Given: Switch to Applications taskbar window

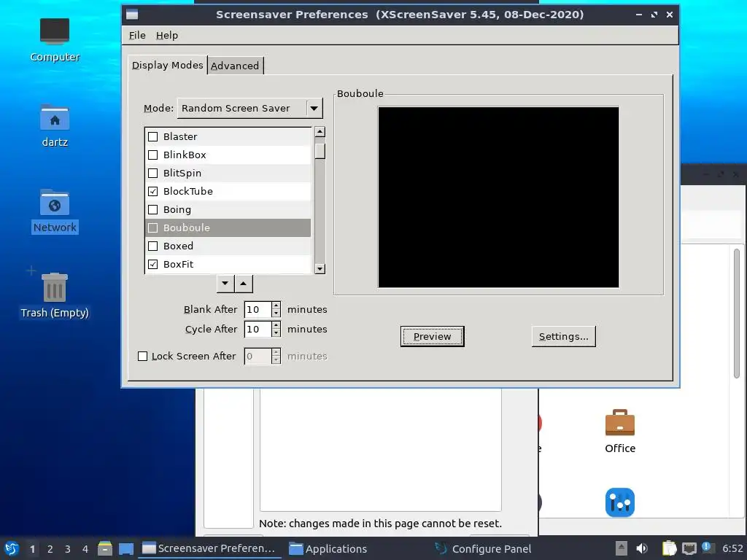Looking at the screenshot, I should pos(329,548).
